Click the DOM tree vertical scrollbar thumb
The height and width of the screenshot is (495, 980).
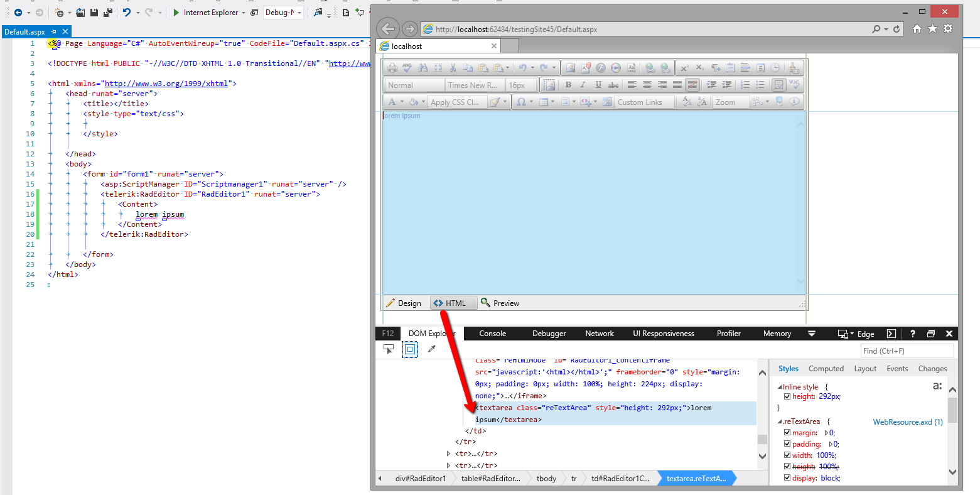point(763,439)
